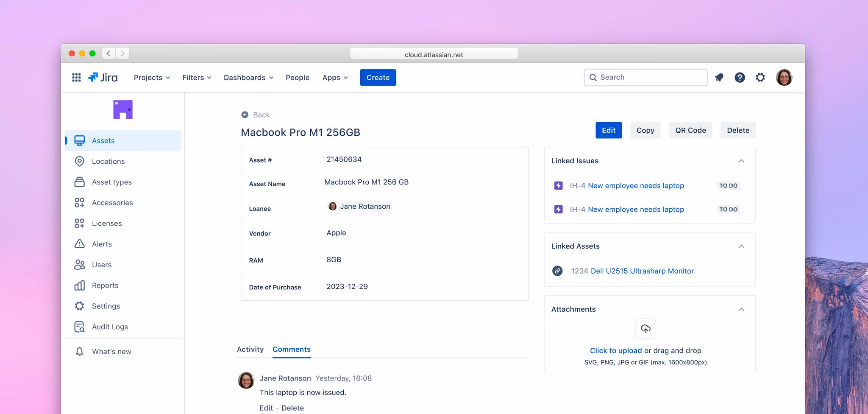
Task: Click the notifications icon in header
Action: pos(719,77)
